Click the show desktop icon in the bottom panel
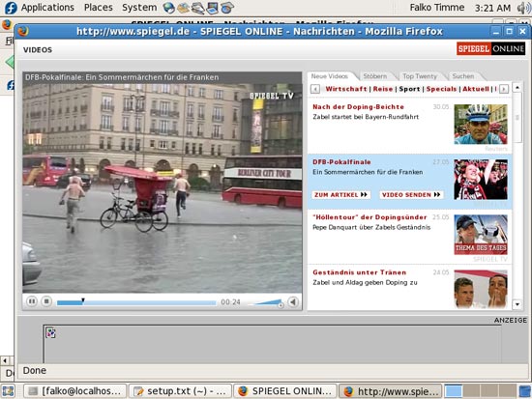Screen dimensions: 532x399 pos(9,391)
